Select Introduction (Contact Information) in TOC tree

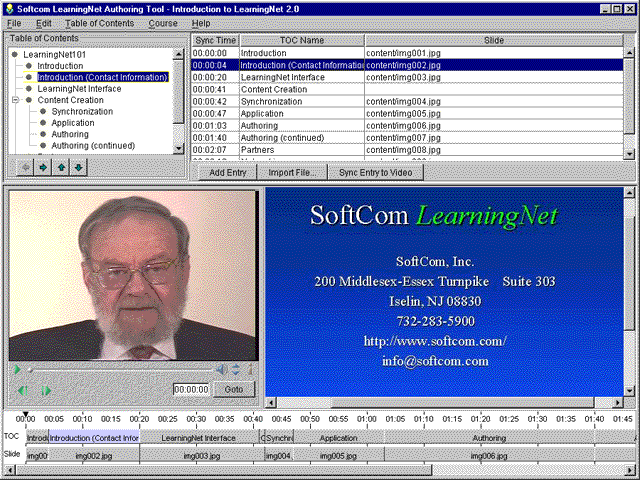[102, 77]
